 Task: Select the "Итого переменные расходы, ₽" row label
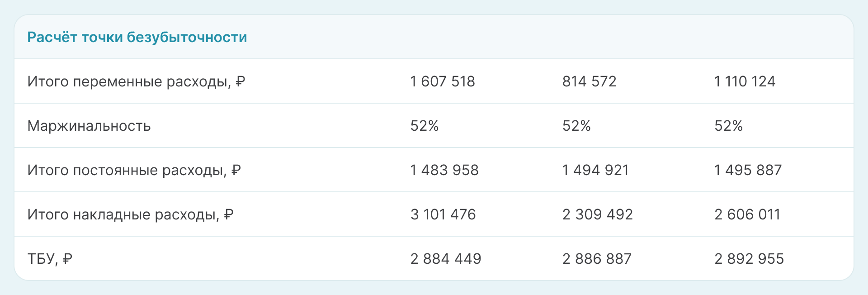click(136, 81)
